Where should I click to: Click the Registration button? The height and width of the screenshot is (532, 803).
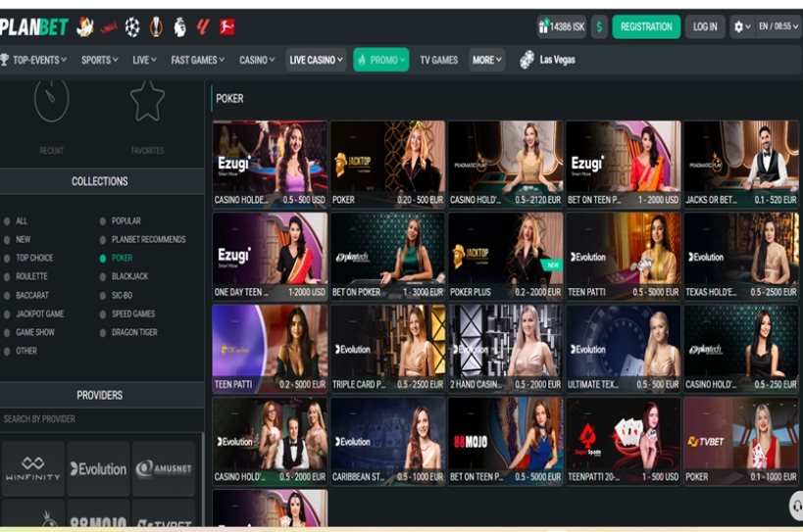click(x=646, y=26)
